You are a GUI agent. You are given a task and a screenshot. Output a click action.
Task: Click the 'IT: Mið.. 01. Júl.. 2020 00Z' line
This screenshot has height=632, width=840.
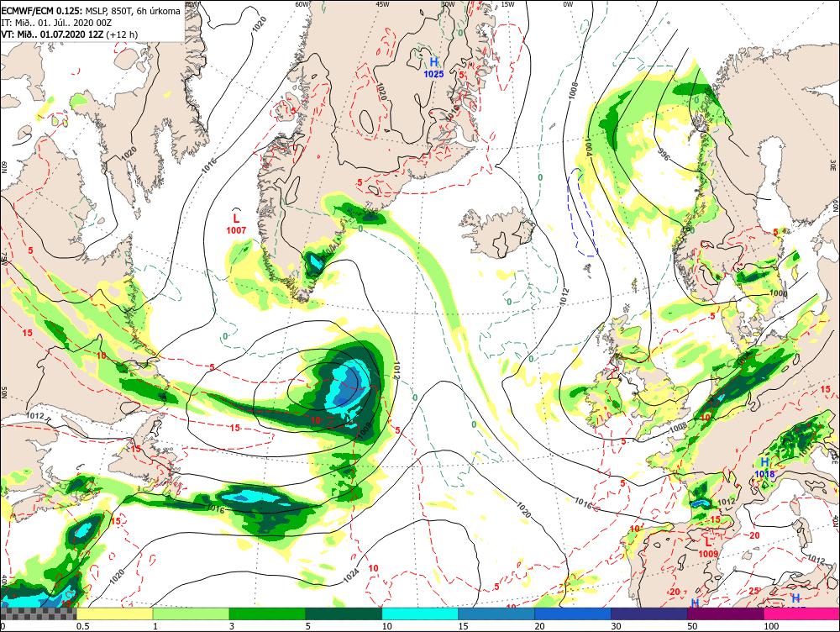click(x=56, y=23)
